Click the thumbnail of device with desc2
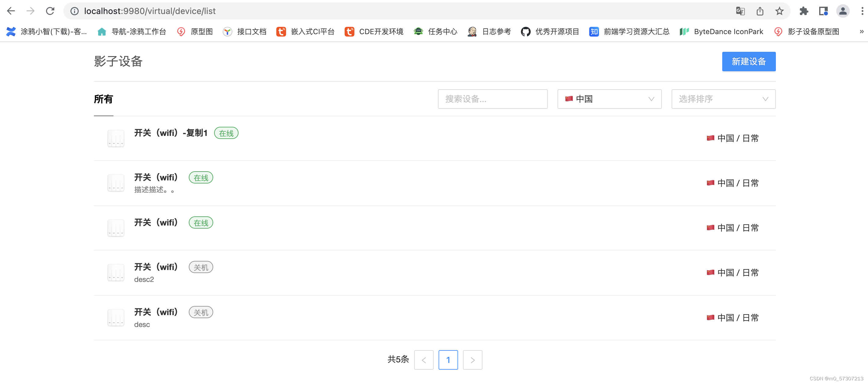The width and height of the screenshot is (868, 384). (116, 272)
